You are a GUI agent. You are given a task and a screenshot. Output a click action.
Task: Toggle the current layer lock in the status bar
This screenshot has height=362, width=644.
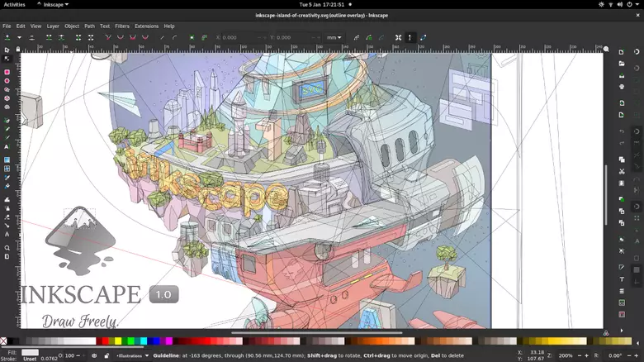pyautogui.click(x=108, y=355)
